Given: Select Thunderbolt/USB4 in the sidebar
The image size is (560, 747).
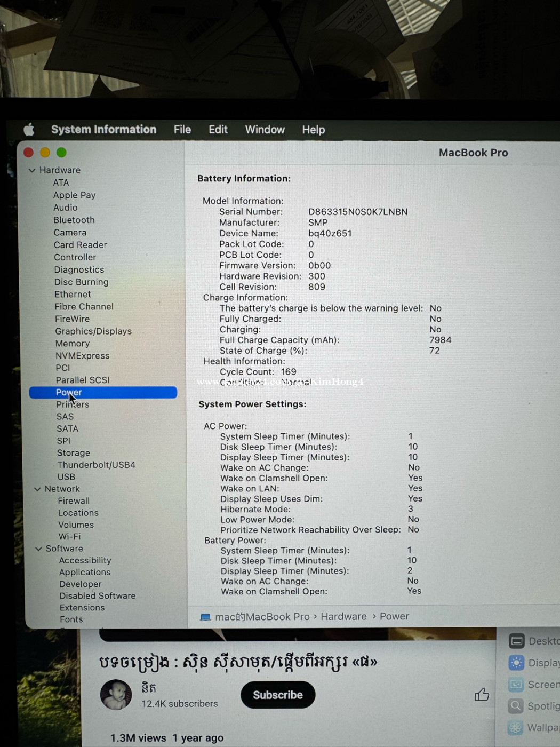Looking at the screenshot, I should point(97,465).
